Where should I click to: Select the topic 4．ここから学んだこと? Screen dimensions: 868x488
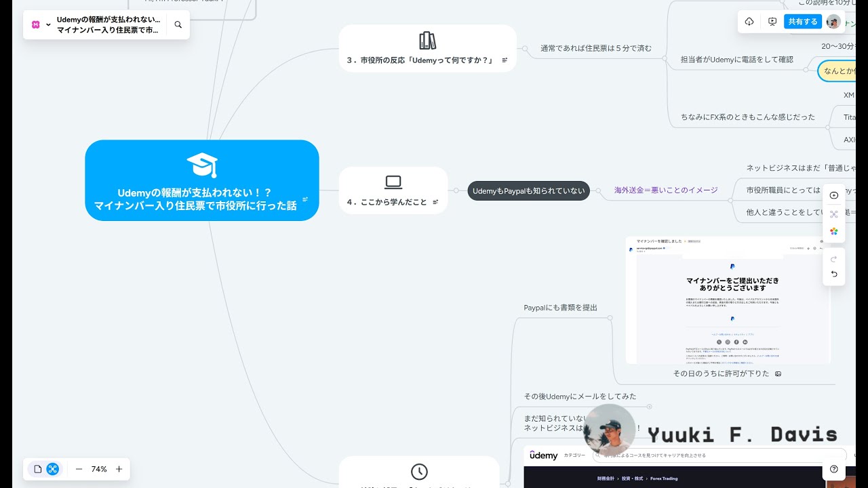(393, 190)
